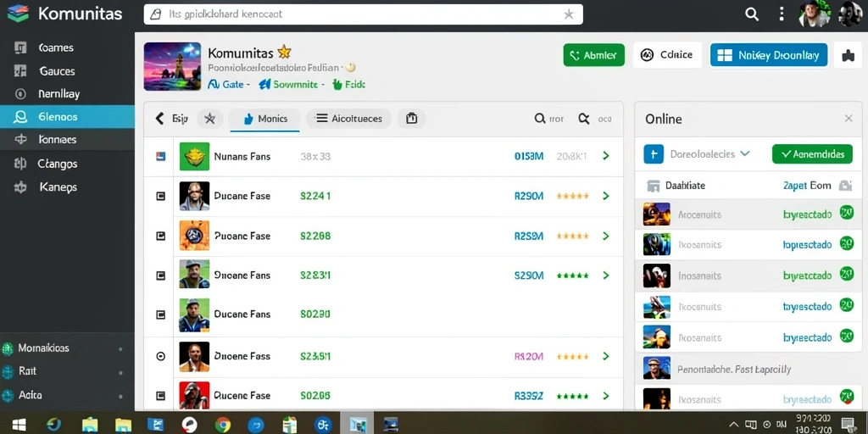Select the star filter button beside Esip
868x434 pixels.
pos(210,119)
